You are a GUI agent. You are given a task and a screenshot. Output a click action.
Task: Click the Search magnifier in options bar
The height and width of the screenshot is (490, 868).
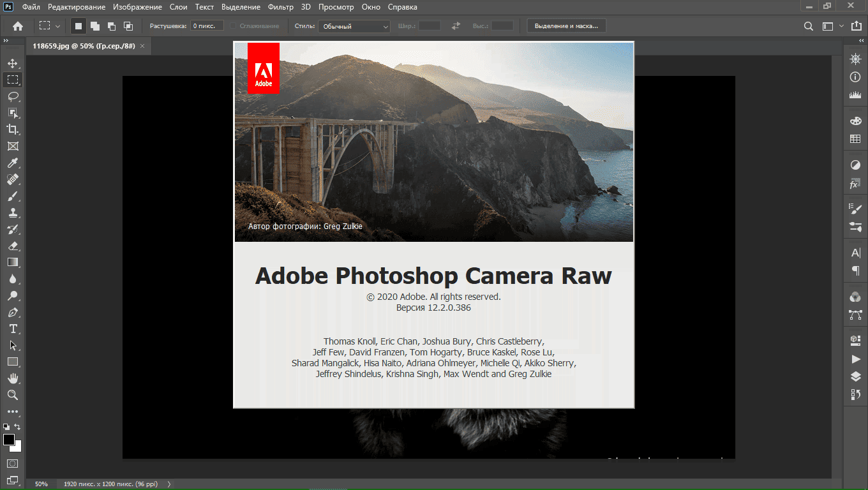(809, 26)
